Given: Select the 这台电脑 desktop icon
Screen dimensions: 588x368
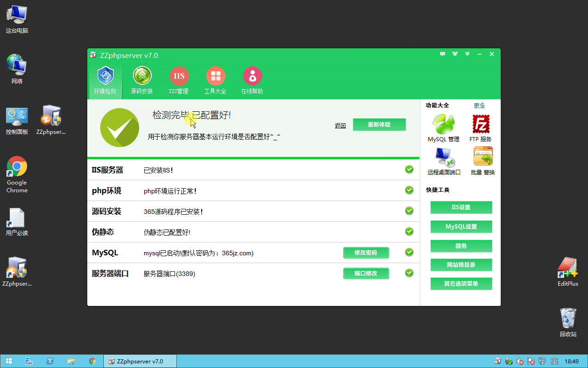Looking at the screenshot, I should [x=17, y=19].
